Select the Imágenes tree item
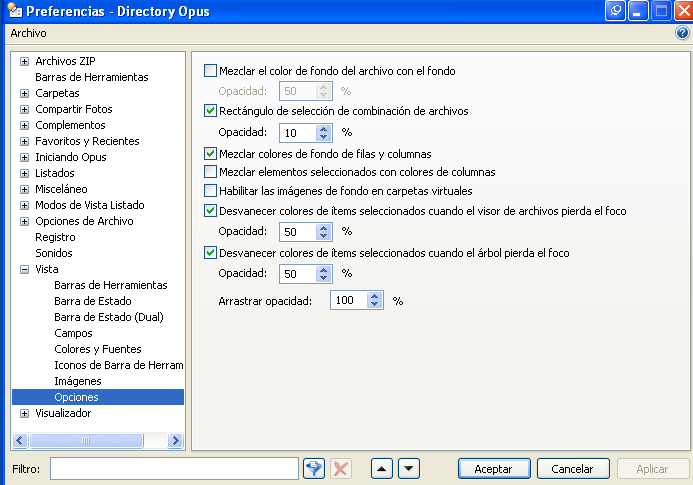693x485 pixels. [x=77, y=381]
